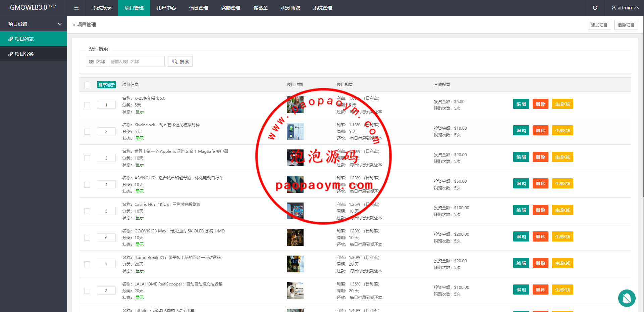This screenshot has width=644, height=312.
Task: Toggle the select-all header checkbox
Action: click(x=87, y=85)
